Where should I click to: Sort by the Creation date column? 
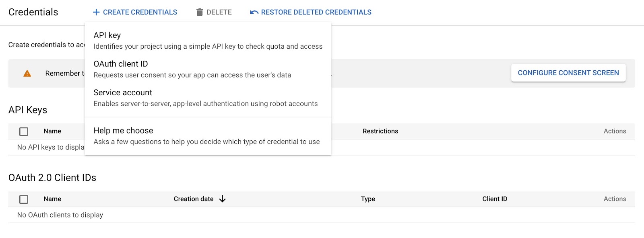(x=194, y=199)
